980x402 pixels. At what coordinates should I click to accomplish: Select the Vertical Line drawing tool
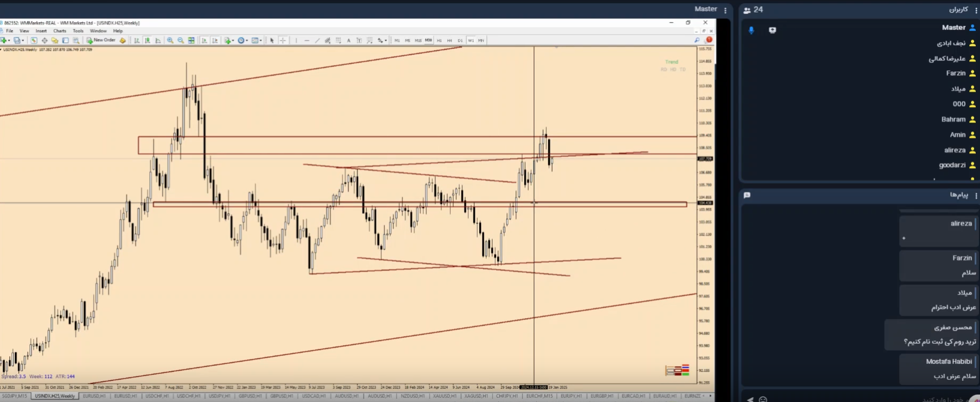tap(296, 40)
